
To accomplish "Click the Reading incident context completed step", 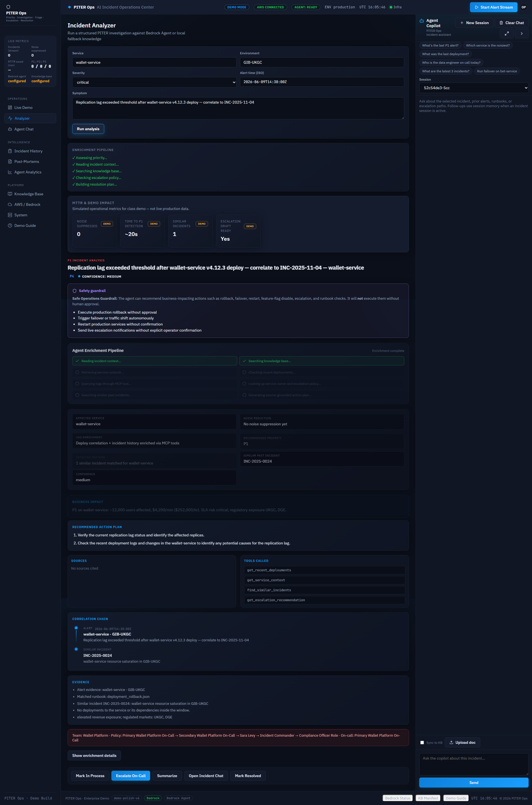I will coord(155,361).
